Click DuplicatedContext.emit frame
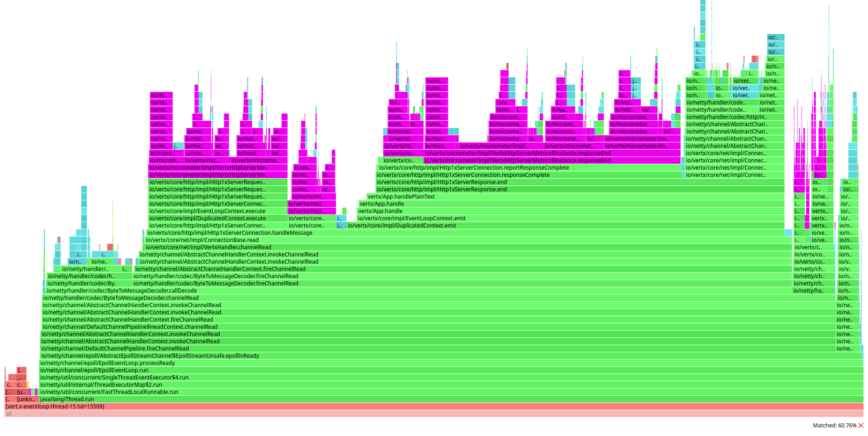The image size is (868, 436). tap(566, 226)
